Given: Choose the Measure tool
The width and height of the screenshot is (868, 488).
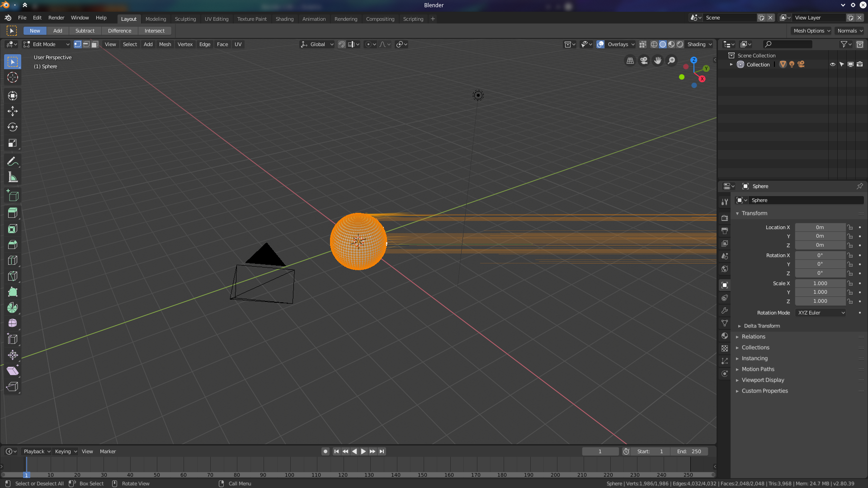Looking at the screenshot, I should pyautogui.click(x=13, y=178).
